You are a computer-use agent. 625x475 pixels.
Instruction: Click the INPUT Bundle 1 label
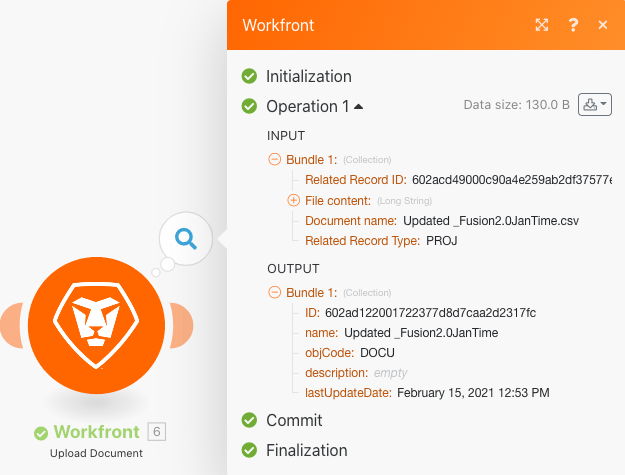tap(312, 159)
